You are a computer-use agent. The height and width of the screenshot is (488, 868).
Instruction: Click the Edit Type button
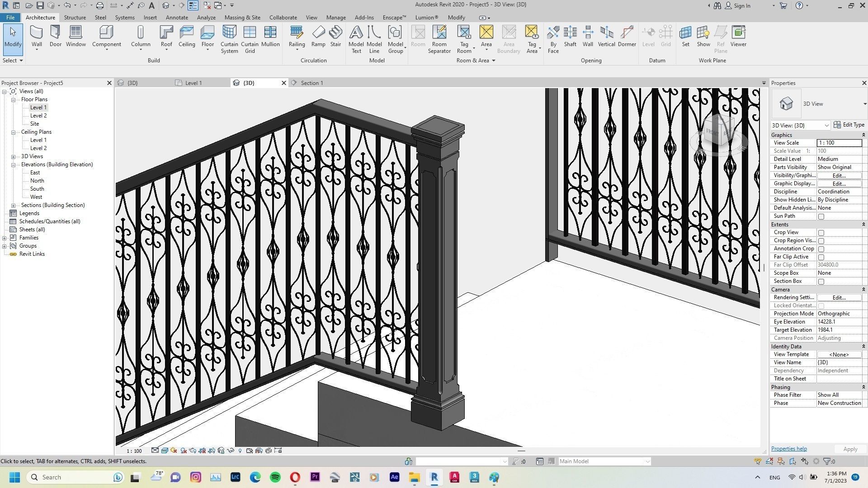[849, 124]
